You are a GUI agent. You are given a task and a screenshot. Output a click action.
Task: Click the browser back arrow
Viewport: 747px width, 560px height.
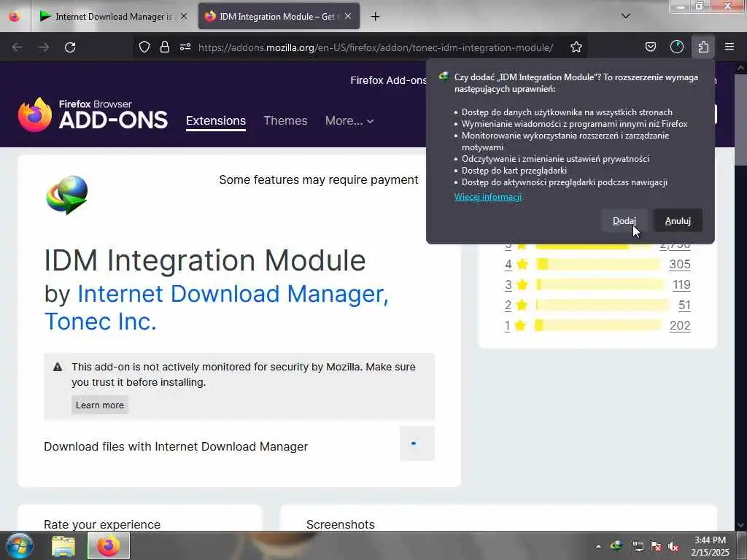[18, 47]
